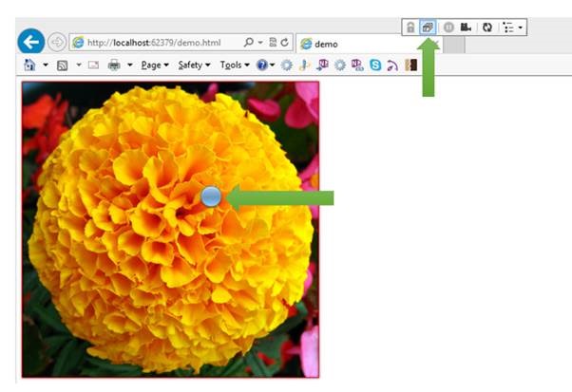Click the refresh button in address bar
The height and width of the screenshot is (392, 572).
click(285, 43)
